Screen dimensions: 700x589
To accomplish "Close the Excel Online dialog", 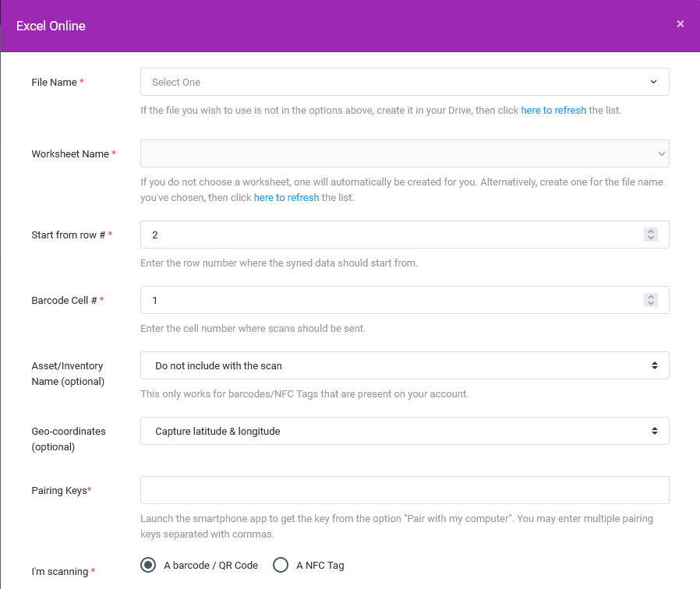I will click(x=680, y=24).
